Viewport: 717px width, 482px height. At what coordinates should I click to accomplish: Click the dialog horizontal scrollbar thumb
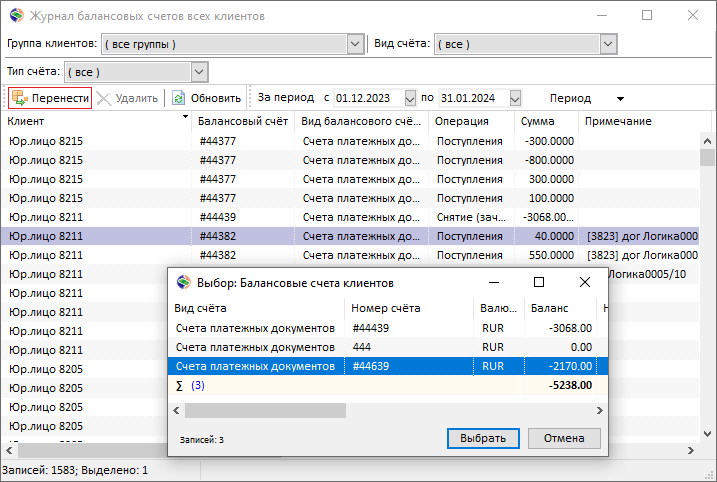(265, 411)
